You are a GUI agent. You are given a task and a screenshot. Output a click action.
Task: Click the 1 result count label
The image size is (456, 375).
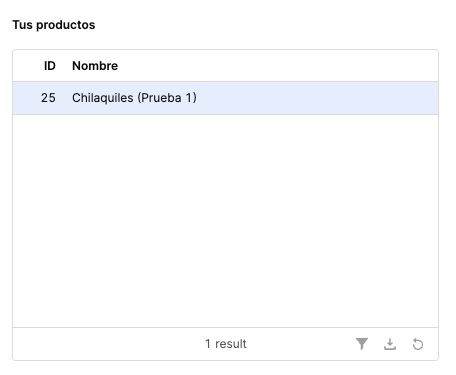[x=226, y=344]
